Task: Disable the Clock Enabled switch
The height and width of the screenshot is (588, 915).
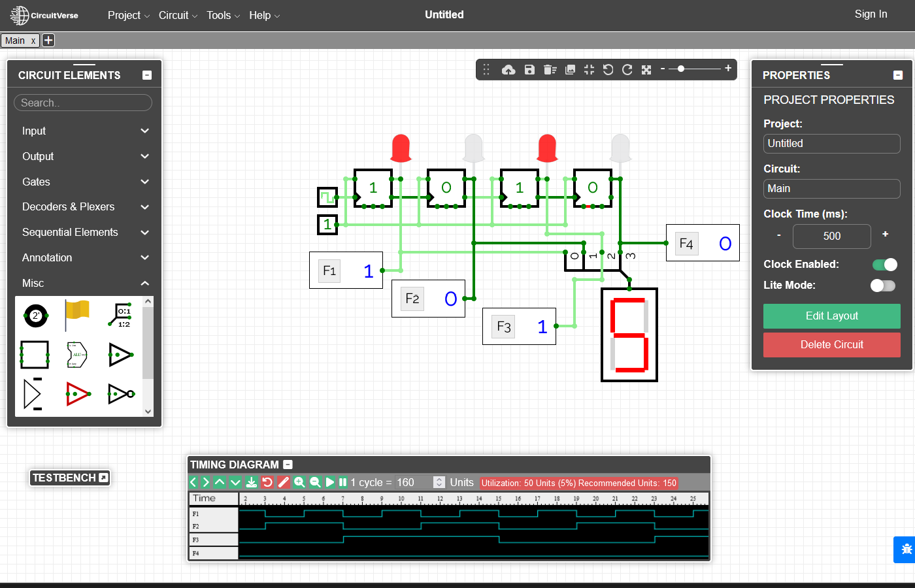Action: 885,265
